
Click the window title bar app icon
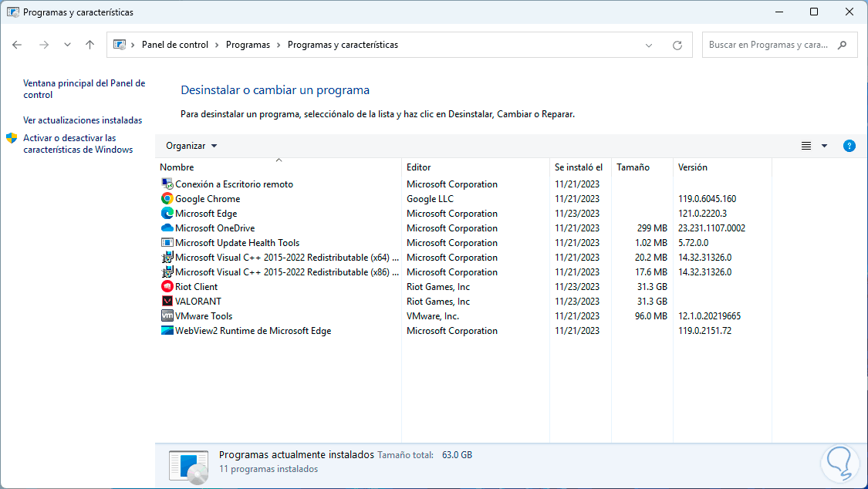[x=13, y=12]
